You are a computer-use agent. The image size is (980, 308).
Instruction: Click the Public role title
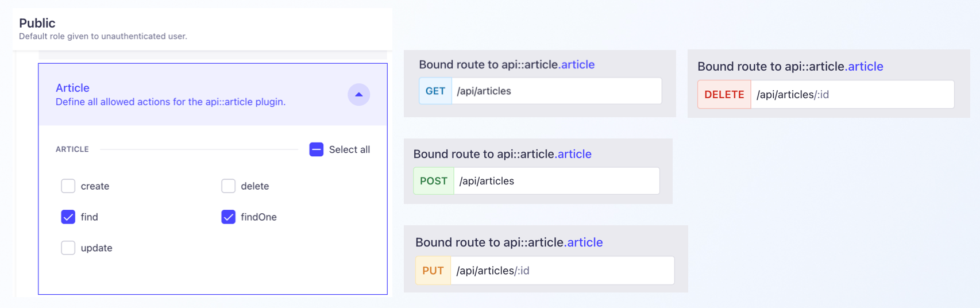click(37, 23)
